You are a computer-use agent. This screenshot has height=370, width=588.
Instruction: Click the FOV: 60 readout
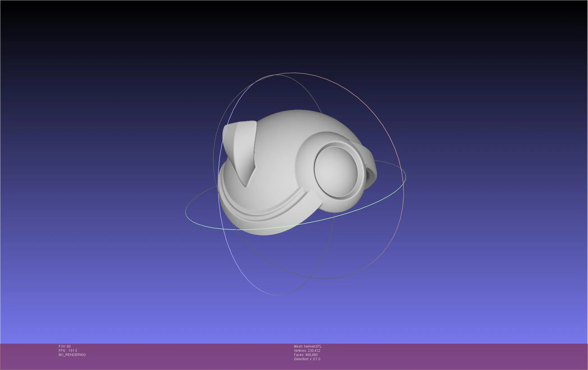pyautogui.click(x=65, y=346)
